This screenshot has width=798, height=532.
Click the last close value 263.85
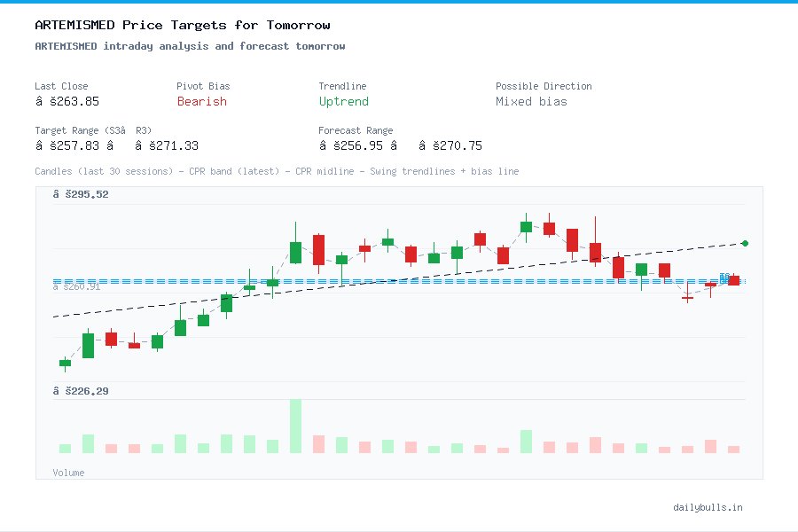click(66, 101)
